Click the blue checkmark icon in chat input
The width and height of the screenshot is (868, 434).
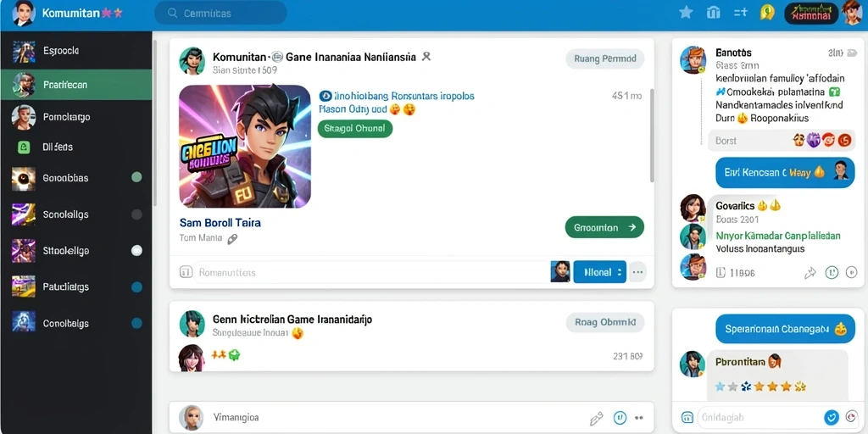coord(831,417)
